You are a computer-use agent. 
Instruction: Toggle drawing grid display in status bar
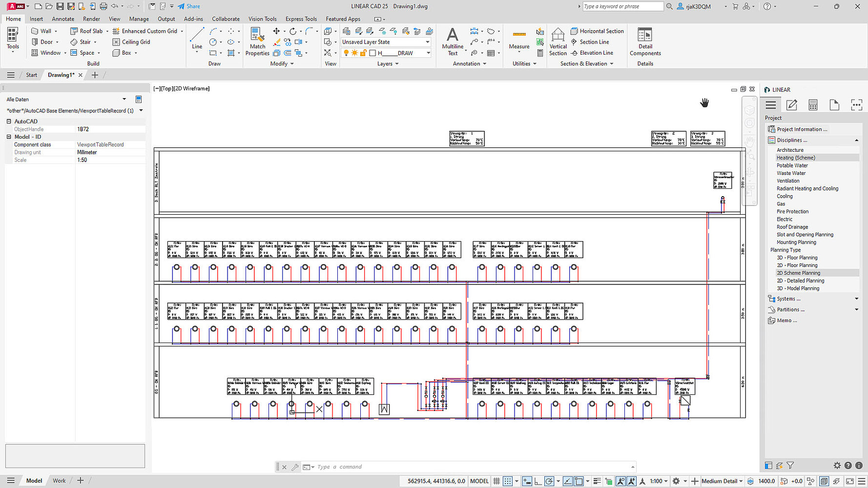tap(496, 481)
